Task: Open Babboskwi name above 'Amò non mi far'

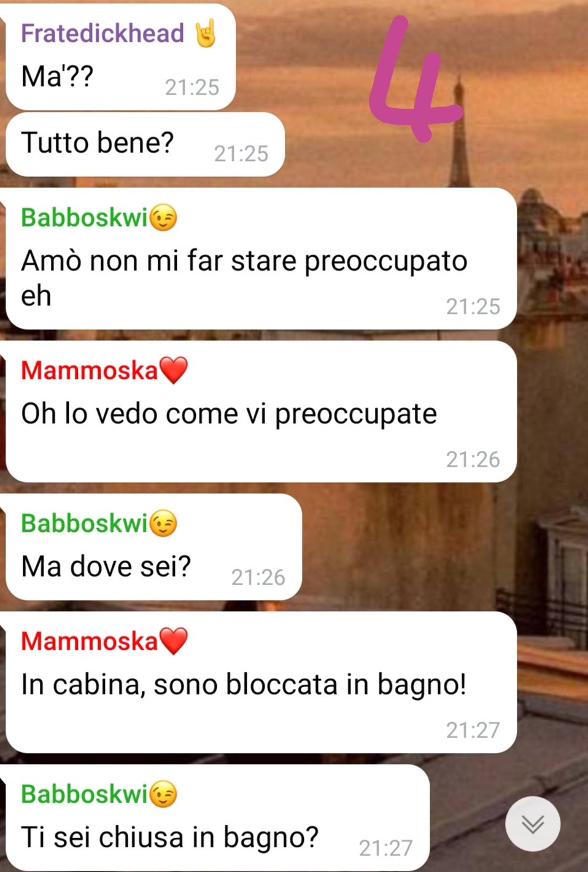Action: click(85, 217)
